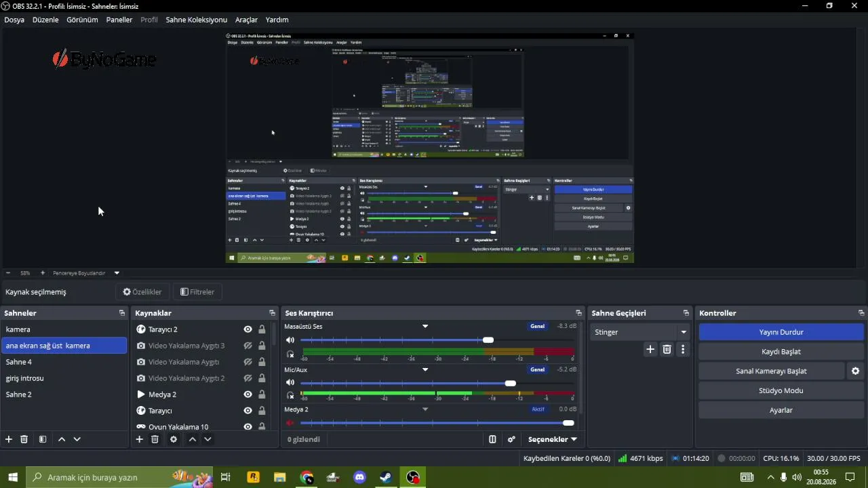Move the source up in Kaynaklar
868x488 pixels.
(x=193, y=439)
